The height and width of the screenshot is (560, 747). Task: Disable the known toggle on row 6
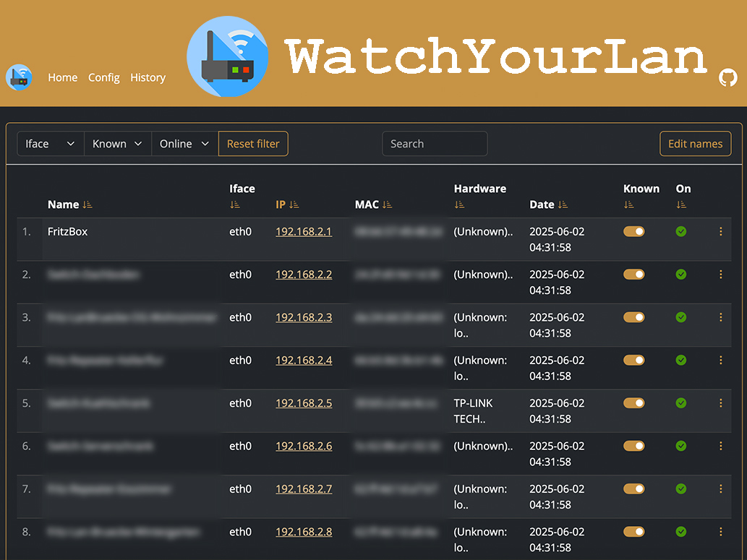[x=634, y=446]
